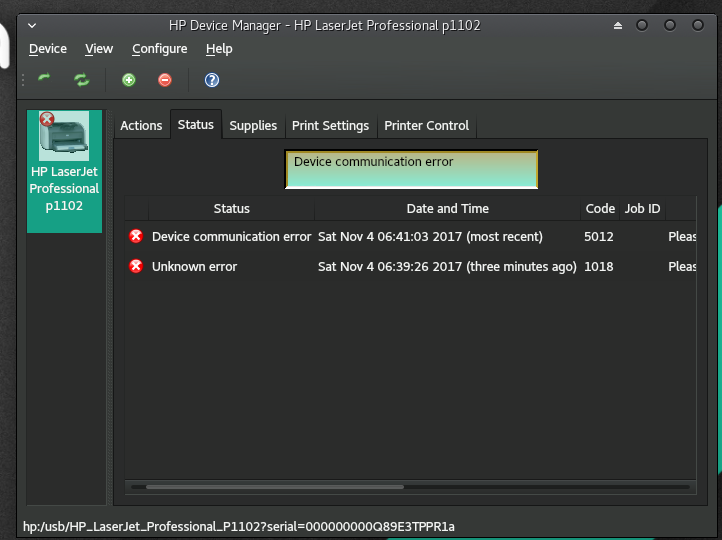This screenshot has width=722, height=540.
Task: Open the Help menu
Action: tap(219, 48)
